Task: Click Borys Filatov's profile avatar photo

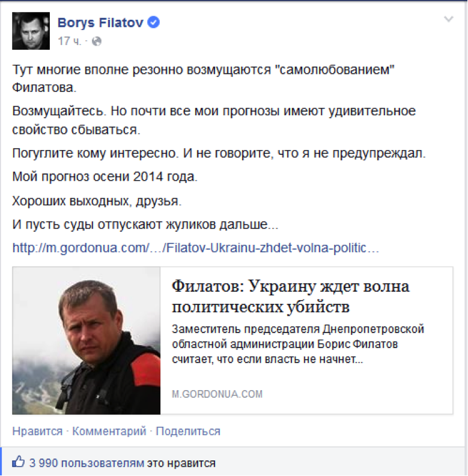Action: 31,31
